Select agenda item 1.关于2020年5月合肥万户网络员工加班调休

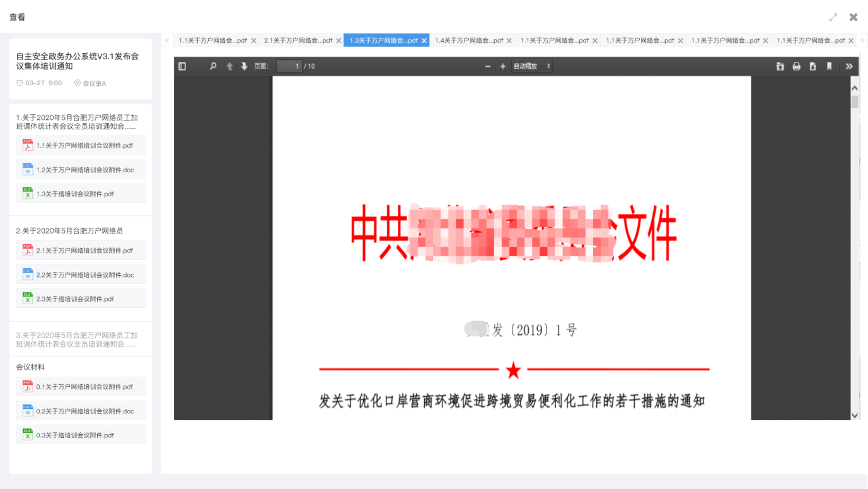click(x=77, y=122)
